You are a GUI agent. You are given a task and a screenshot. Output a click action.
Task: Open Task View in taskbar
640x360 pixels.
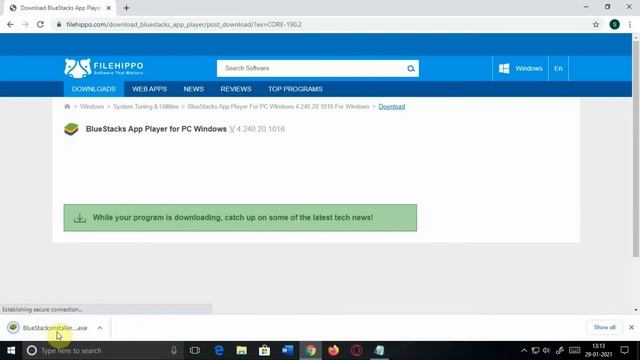point(195,351)
